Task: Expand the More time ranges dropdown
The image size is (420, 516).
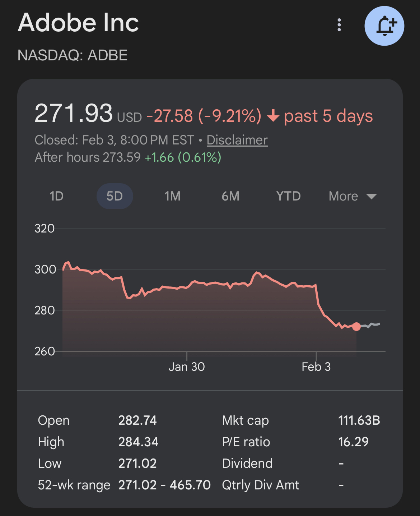Action: pyautogui.click(x=352, y=196)
